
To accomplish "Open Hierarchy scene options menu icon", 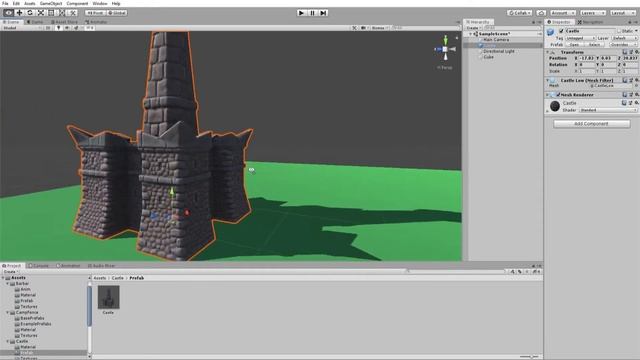I will click(x=540, y=34).
